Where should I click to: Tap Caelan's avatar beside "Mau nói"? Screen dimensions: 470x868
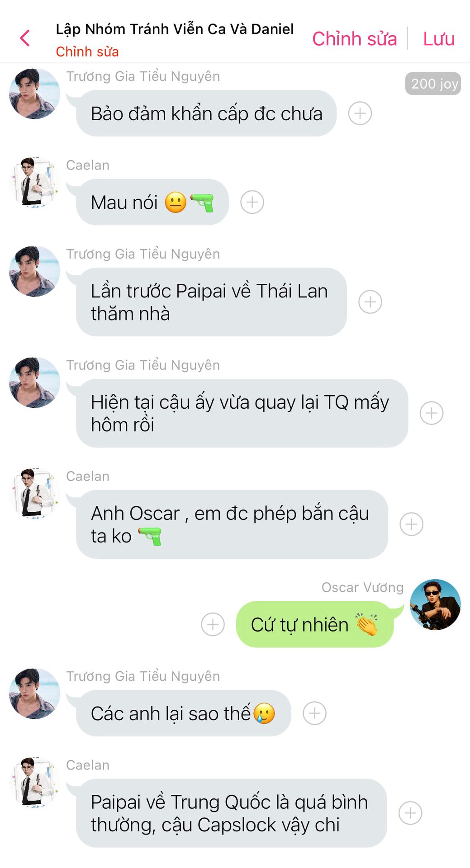click(34, 182)
